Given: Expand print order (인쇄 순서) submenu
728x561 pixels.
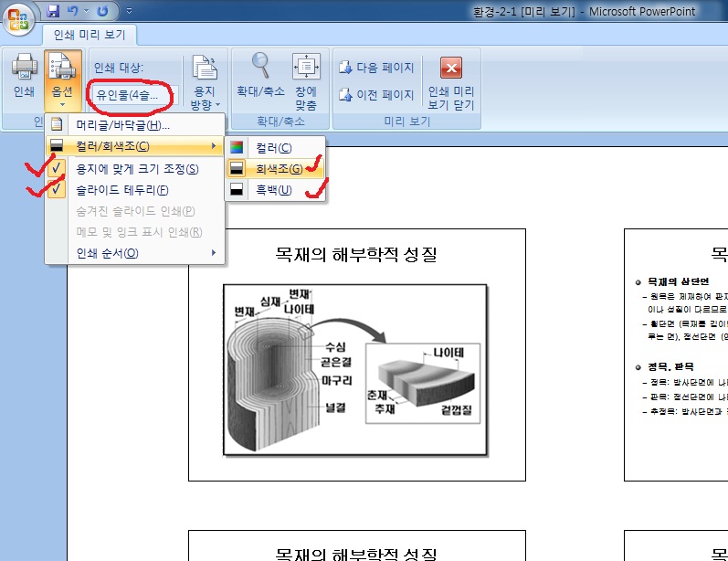Looking at the screenshot, I should (134, 253).
